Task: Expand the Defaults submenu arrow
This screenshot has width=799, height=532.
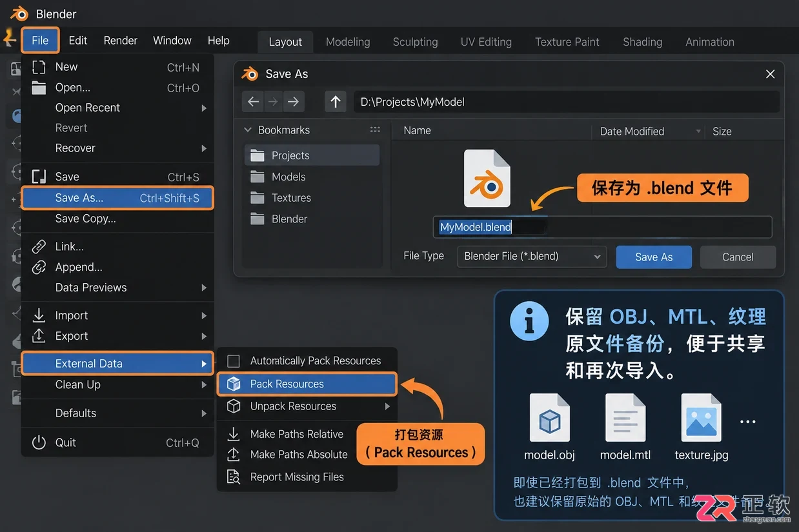Action: 204,413
